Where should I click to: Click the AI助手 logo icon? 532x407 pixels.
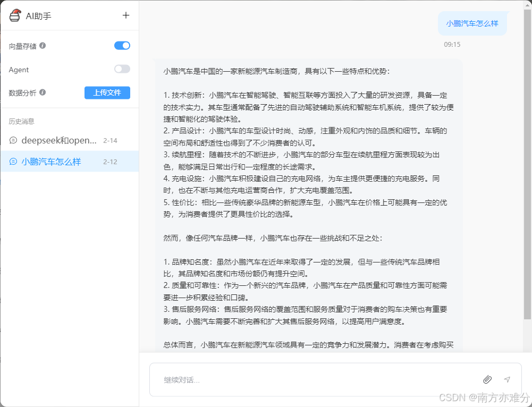coord(15,15)
